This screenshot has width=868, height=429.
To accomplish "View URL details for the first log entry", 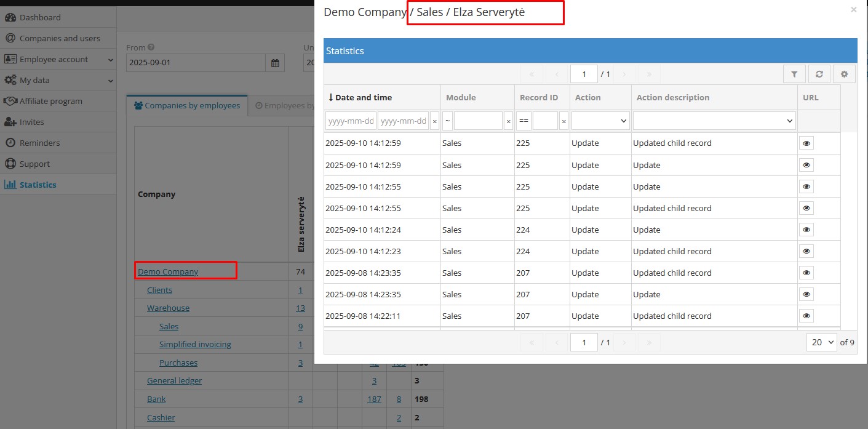I will pos(806,143).
